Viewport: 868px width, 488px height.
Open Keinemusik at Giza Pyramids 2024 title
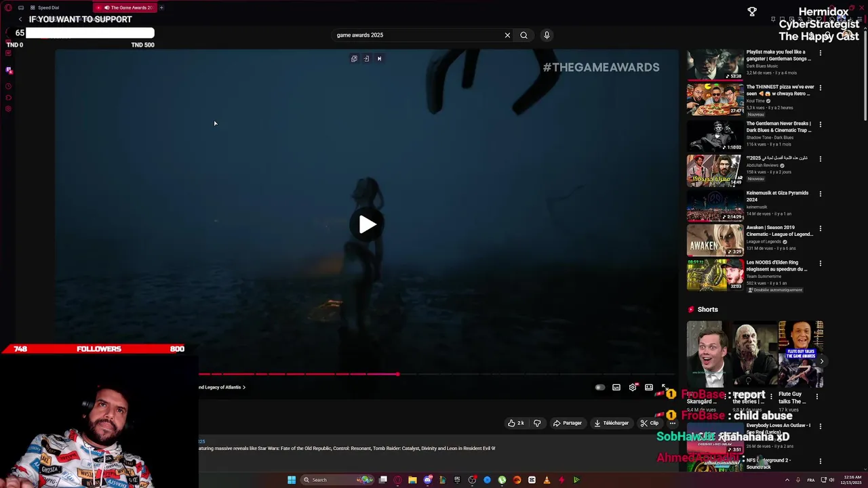[777, 196]
